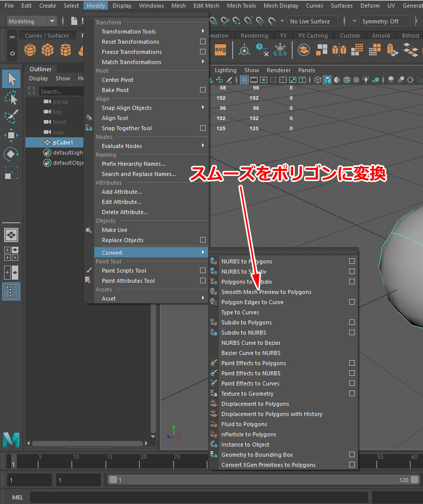Toggle wireframe cube viewport icon
The image size is (423, 504).
point(318,80)
